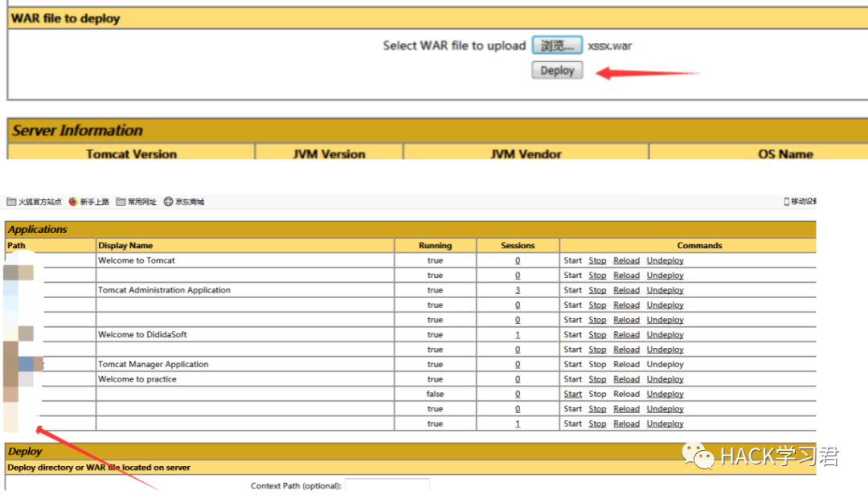This screenshot has width=868, height=495.
Task: Open the 移动设备 bookmarks item
Action: (800, 202)
